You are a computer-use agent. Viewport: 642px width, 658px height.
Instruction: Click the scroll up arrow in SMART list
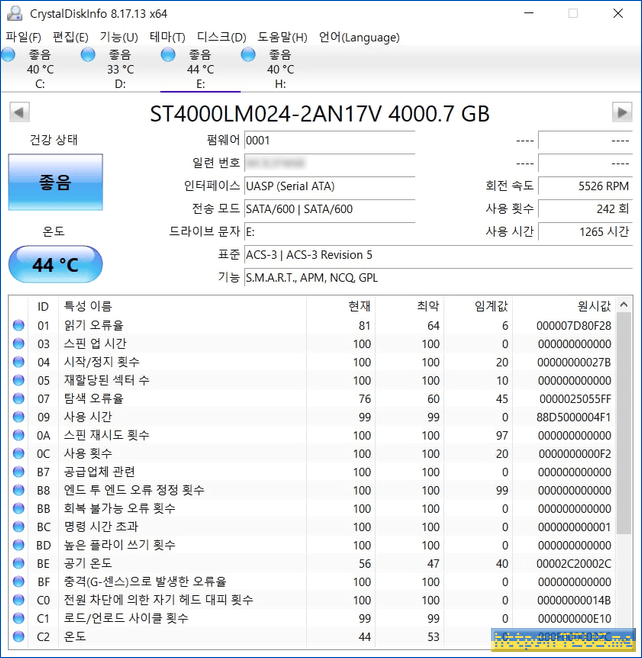pos(624,305)
